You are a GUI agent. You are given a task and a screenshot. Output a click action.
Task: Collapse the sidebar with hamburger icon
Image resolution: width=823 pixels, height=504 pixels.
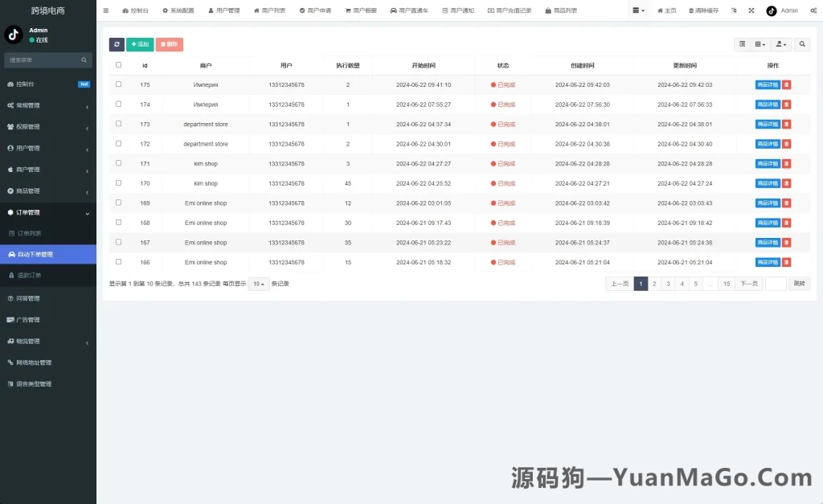[107, 10]
